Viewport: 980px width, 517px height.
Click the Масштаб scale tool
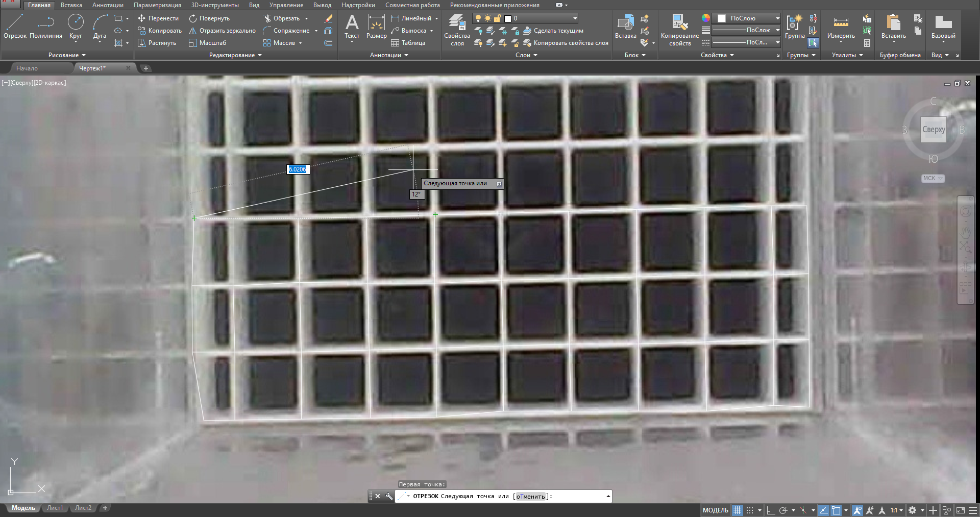[x=207, y=43]
